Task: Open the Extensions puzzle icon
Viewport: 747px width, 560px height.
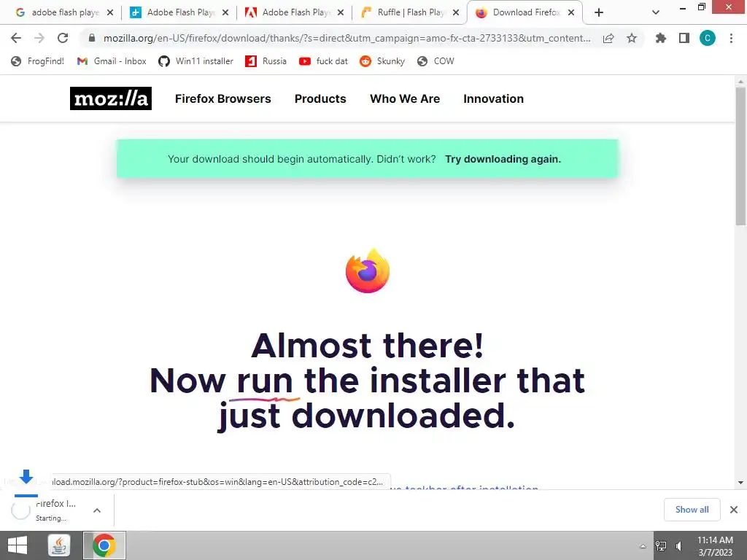Action: click(x=661, y=38)
